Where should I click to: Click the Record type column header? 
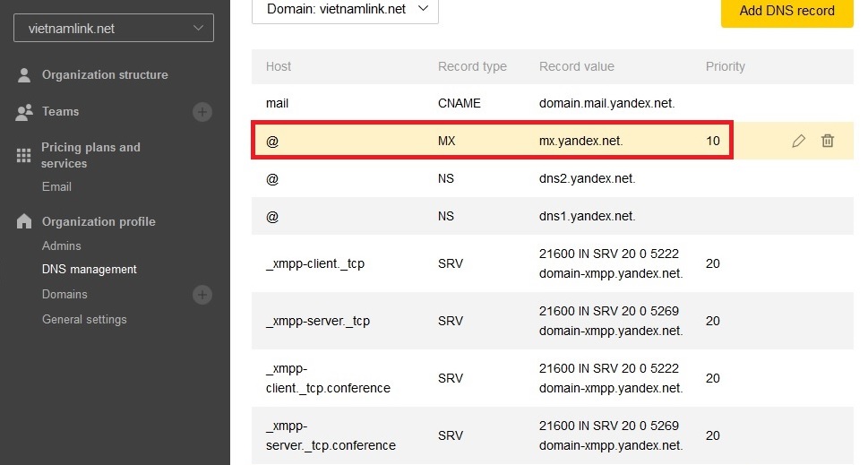pos(472,66)
